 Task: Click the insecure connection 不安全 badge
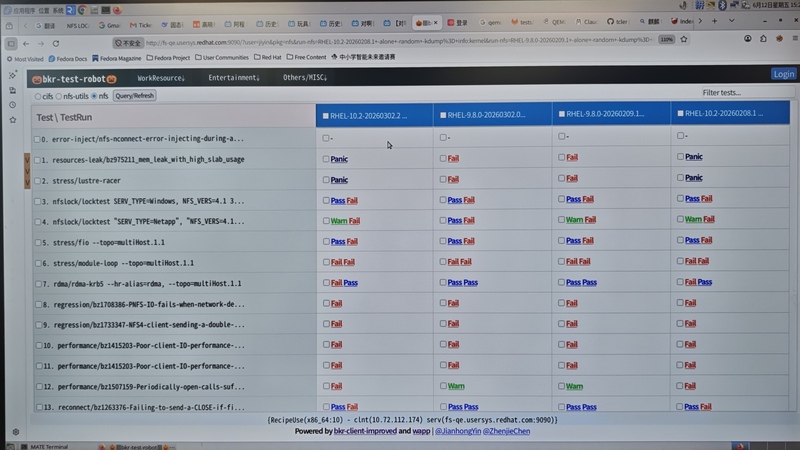point(128,43)
